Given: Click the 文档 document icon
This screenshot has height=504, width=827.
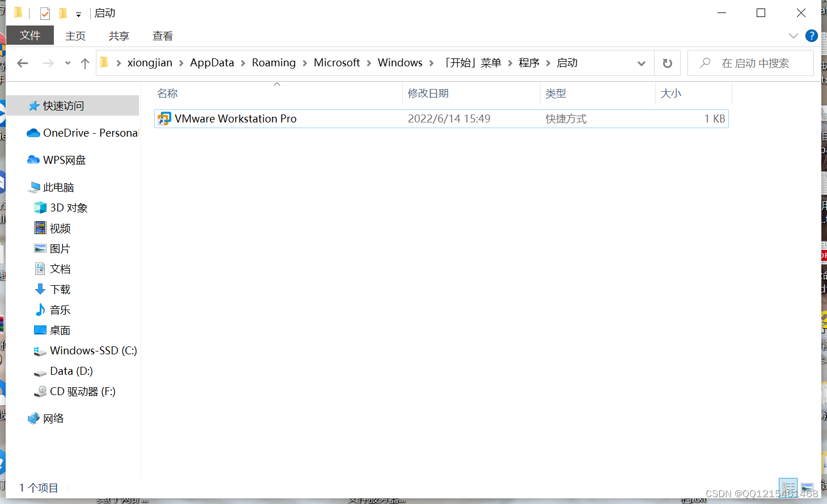Looking at the screenshot, I should (40, 269).
